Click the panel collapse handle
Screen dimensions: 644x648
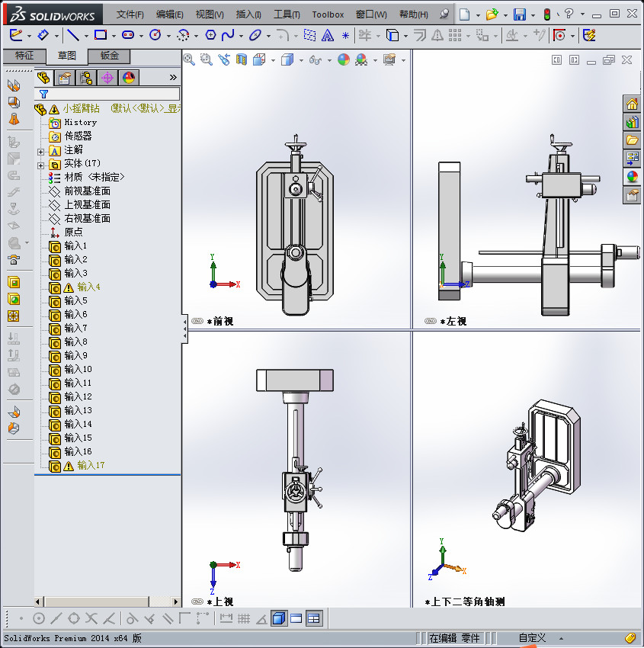point(185,329)
